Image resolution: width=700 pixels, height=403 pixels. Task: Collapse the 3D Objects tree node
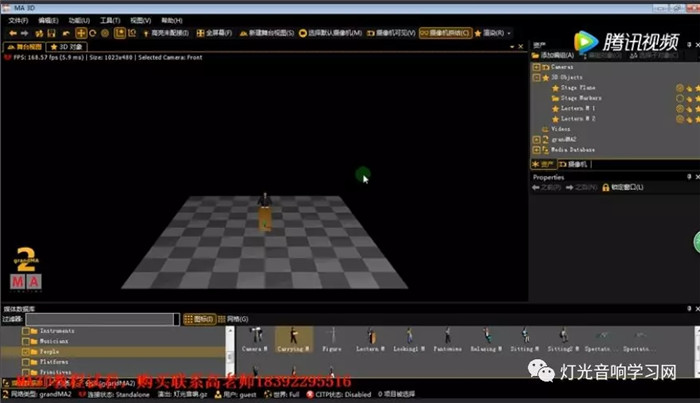pyautogui.click(x=537, y=77)
